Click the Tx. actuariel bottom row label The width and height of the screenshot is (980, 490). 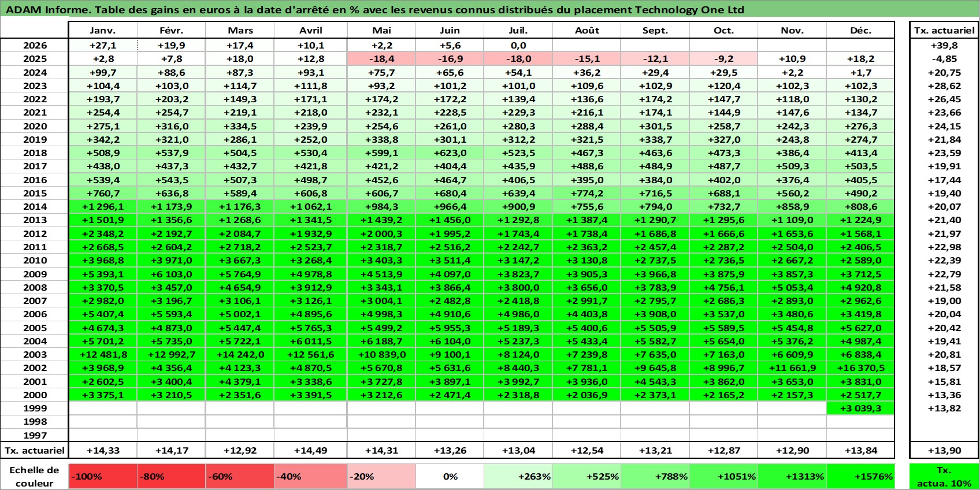35,450
